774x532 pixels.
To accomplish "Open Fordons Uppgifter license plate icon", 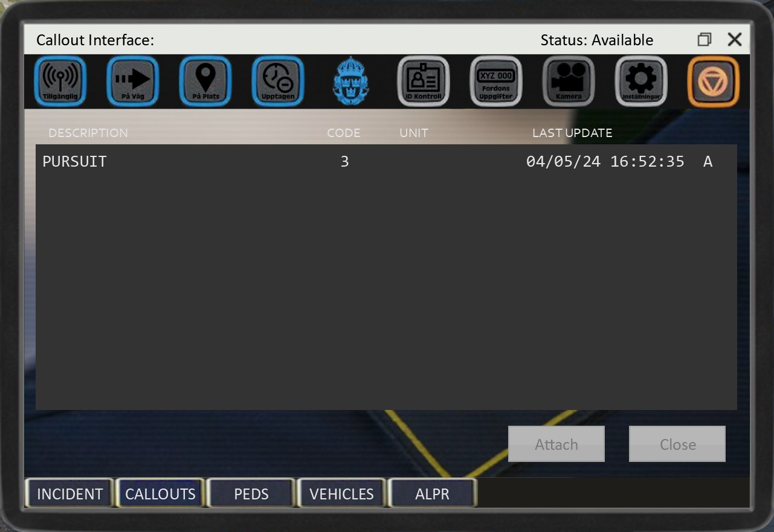I will pyautogui.click(x=495, y=82).
